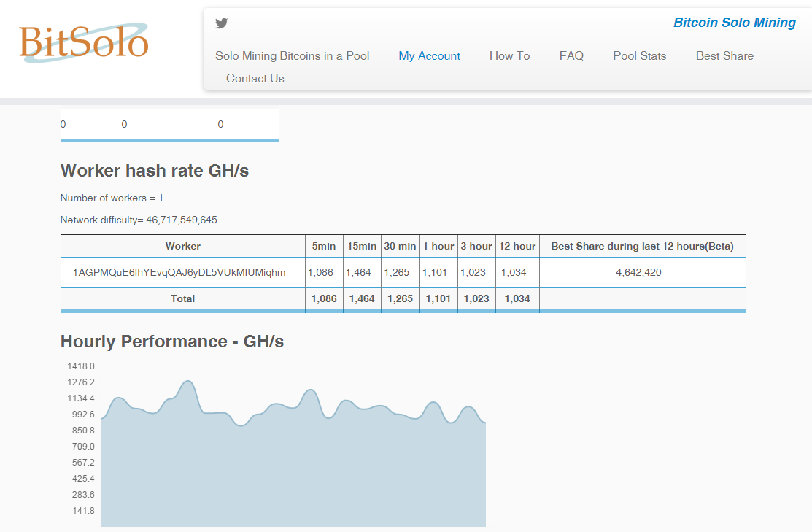Click the 12 hour value 1,034 in the worker address row
The image size is (812, 532).
click(514, 272)
